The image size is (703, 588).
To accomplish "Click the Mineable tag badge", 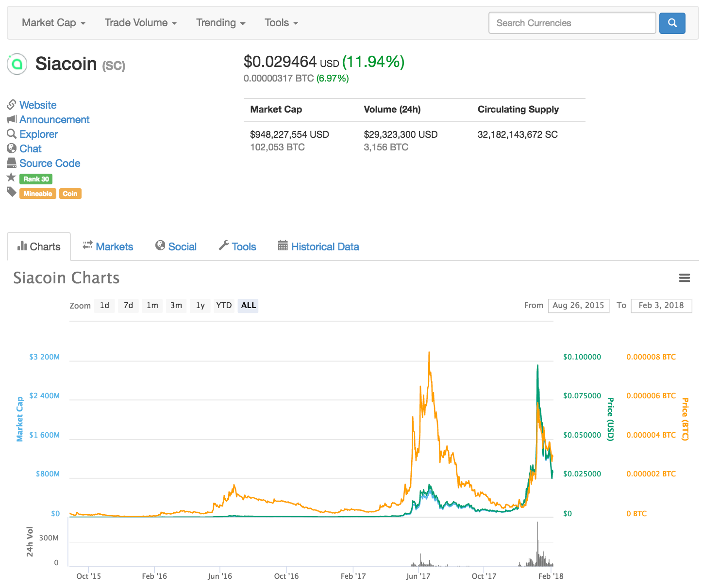I will [38, 194].
